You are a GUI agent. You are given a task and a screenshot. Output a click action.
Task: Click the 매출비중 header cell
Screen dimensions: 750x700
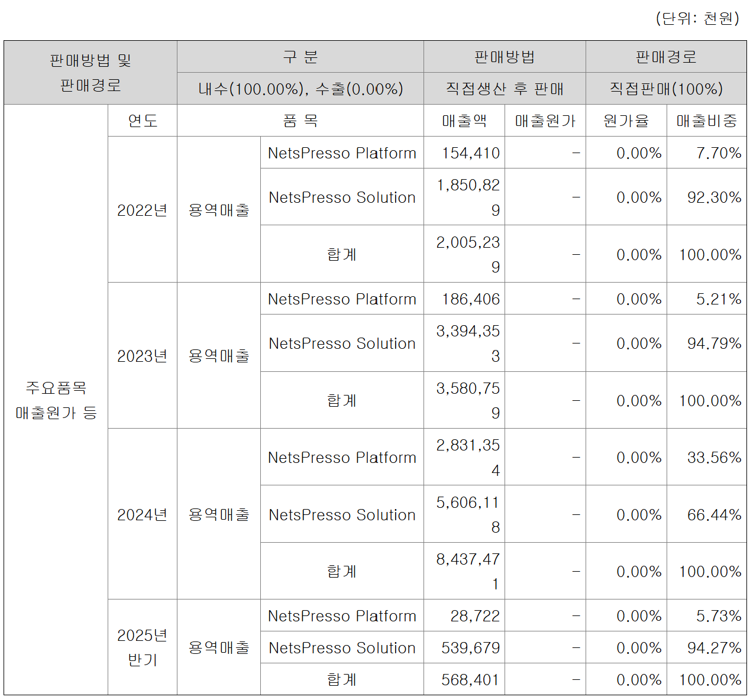click(707, 121)
